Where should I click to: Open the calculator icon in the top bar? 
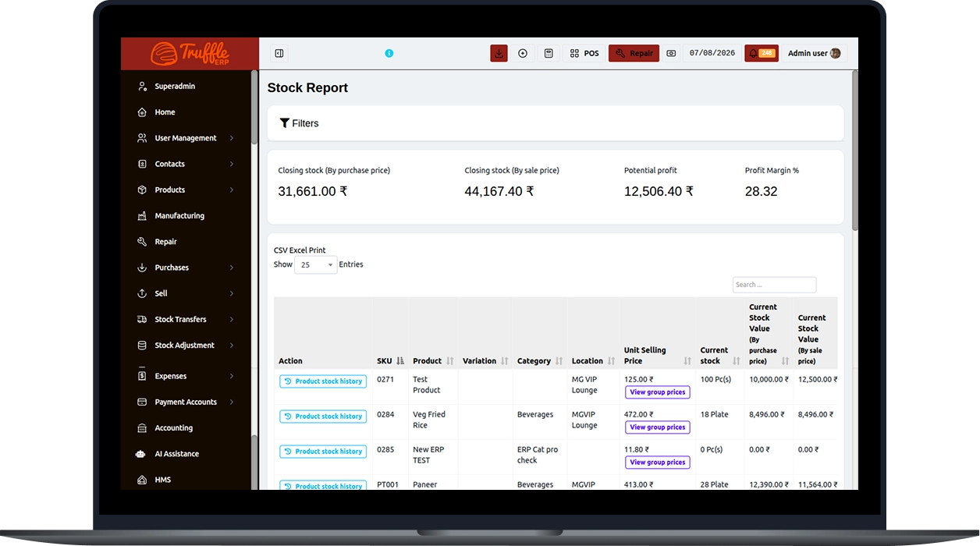549,53
